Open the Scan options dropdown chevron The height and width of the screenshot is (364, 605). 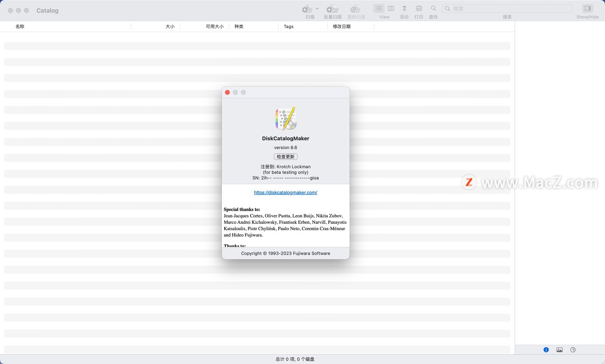pos(317,8)
